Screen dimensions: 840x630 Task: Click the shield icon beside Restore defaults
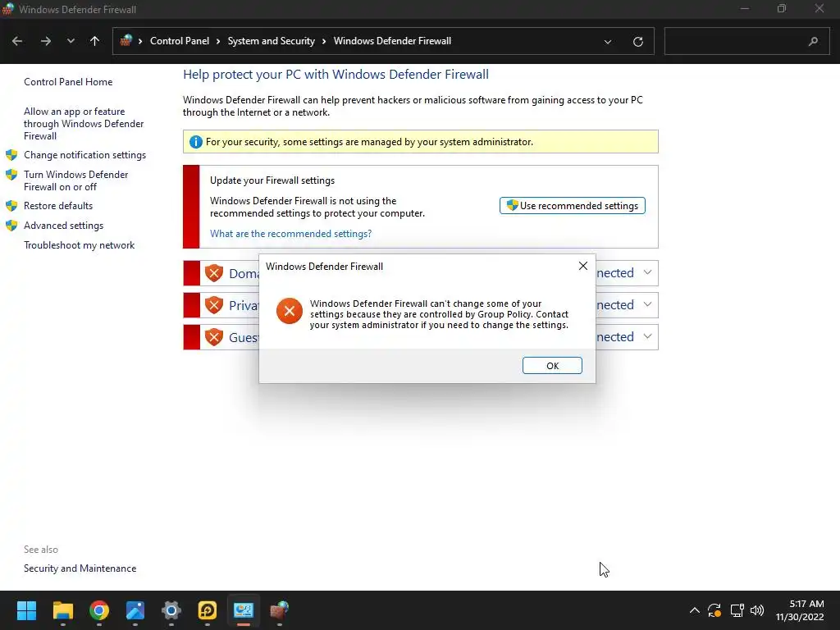point(11,206)
